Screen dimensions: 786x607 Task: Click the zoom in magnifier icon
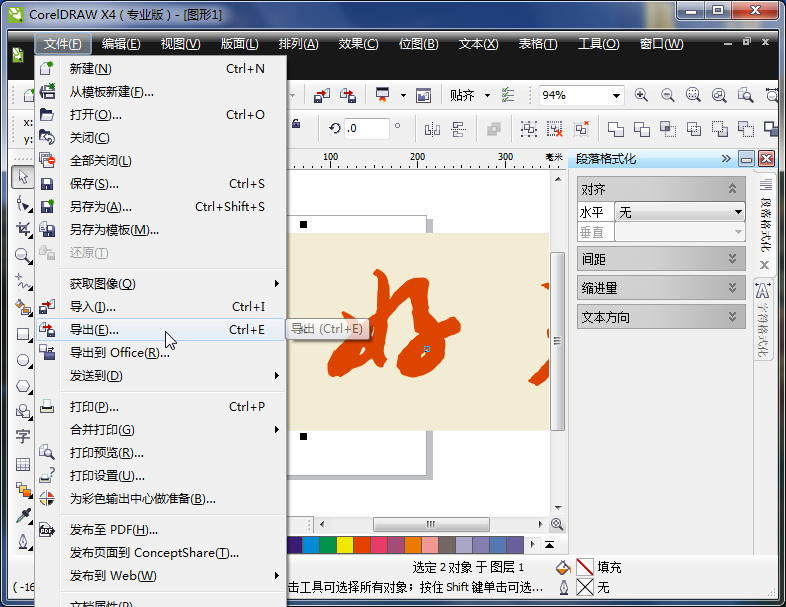point(641,95)
